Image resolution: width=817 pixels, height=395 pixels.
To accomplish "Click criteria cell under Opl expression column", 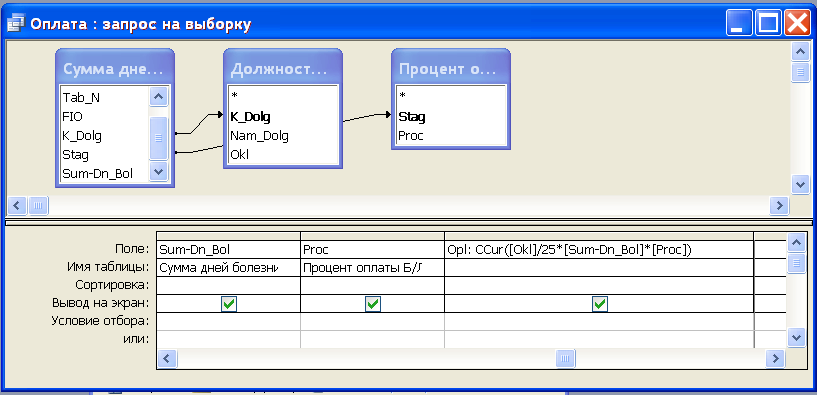I will click(x=599, y=322).
